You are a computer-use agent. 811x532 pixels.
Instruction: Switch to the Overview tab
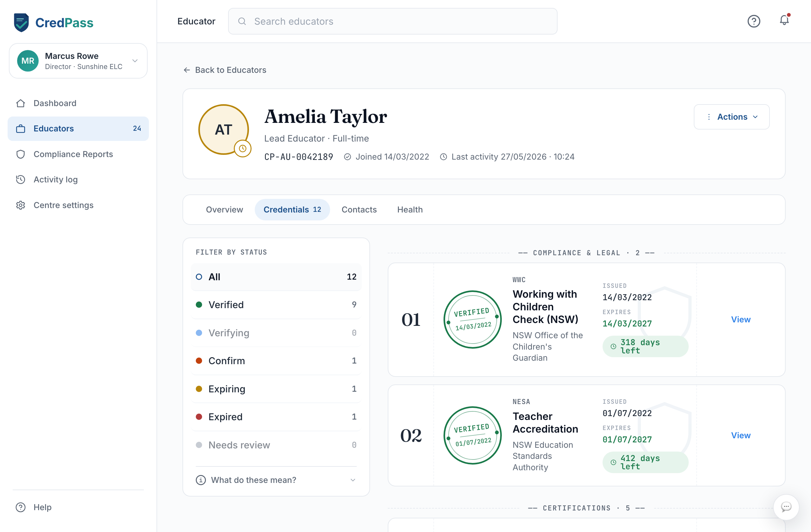click(224, 209)
